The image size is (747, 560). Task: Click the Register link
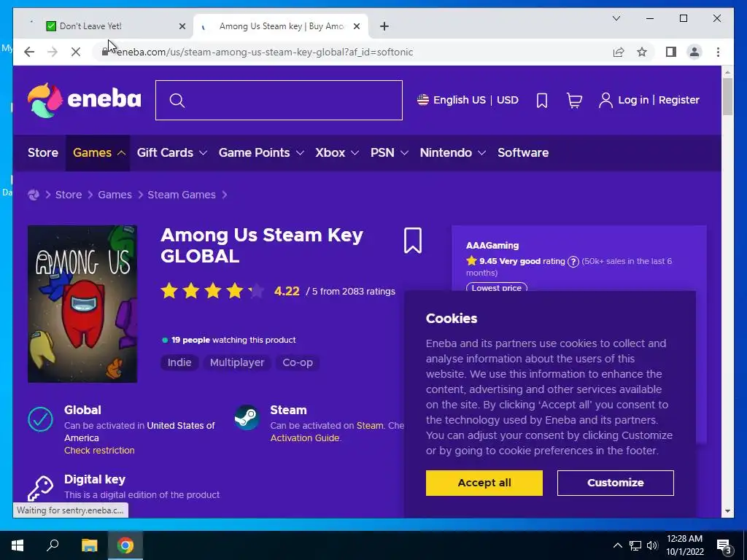(679, 100)
